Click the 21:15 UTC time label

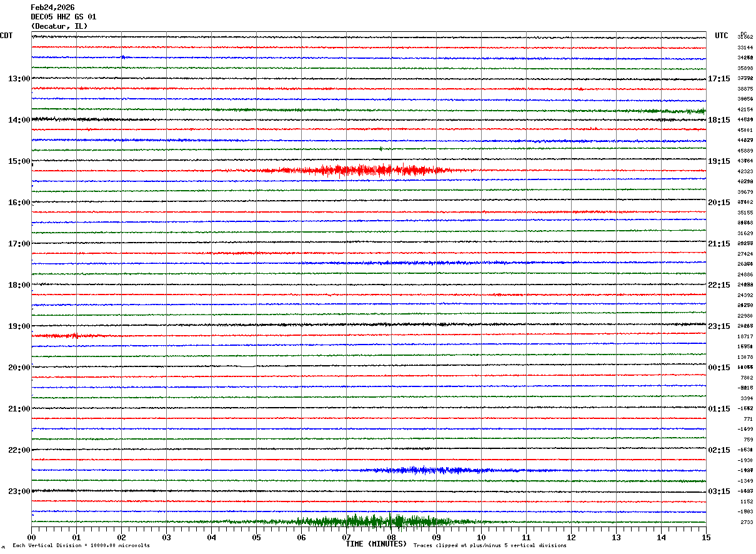(719, 244)
